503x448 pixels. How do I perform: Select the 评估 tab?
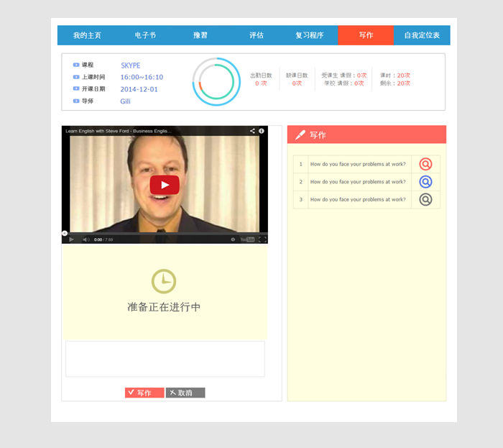point(257,35)
